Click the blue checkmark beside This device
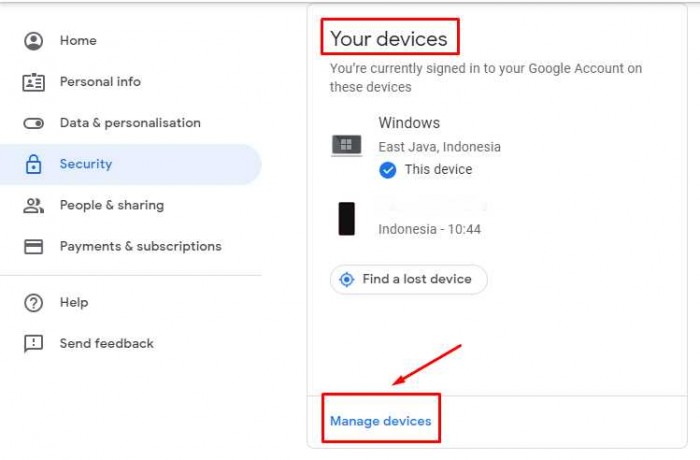Screen dimensions: 700x460 (x=388, y=170)
